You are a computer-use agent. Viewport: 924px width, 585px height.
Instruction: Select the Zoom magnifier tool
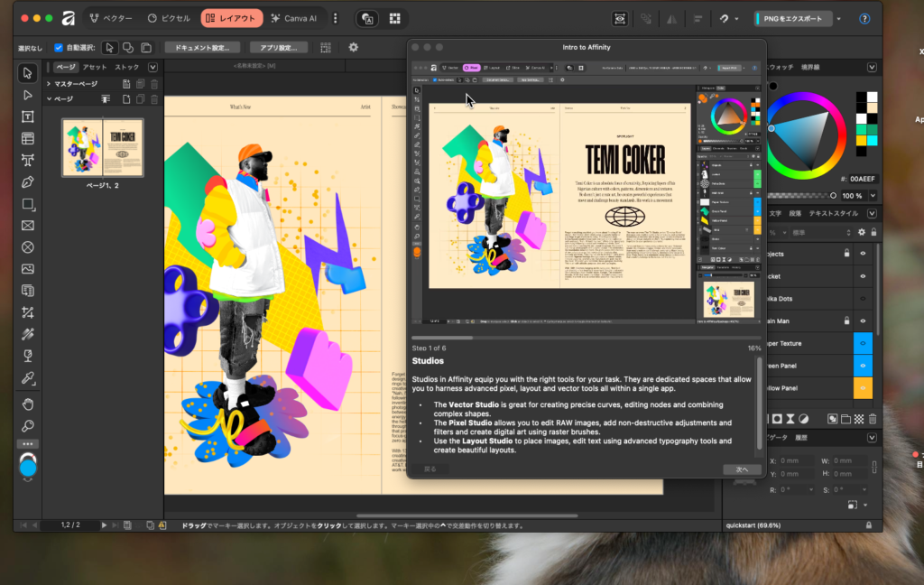pos(27,425)
